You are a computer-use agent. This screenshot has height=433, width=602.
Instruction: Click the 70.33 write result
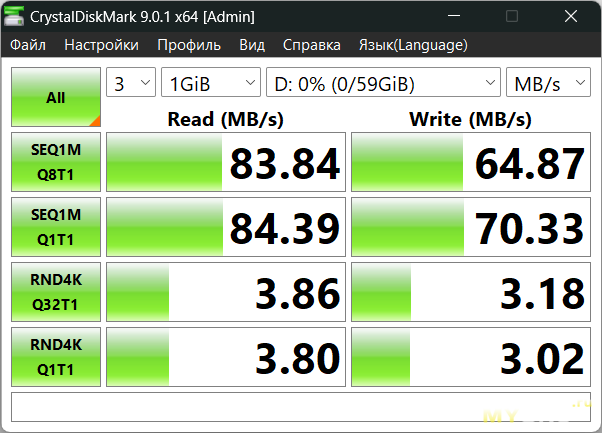tap(471, 227)
